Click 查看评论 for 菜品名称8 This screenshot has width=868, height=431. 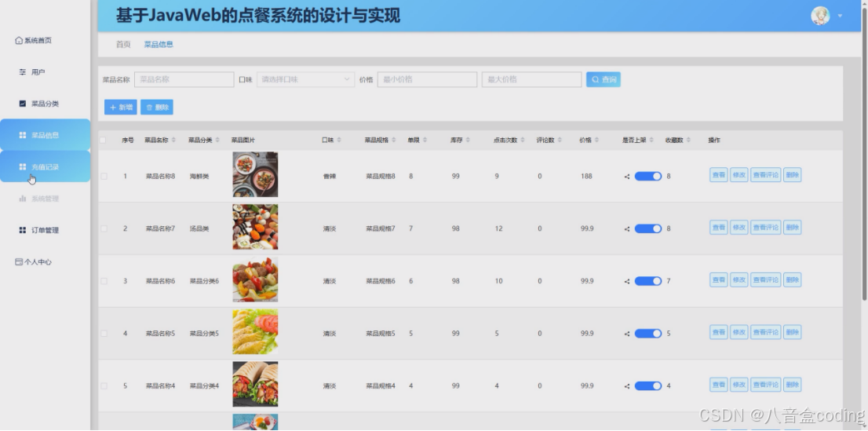(766, 175)
